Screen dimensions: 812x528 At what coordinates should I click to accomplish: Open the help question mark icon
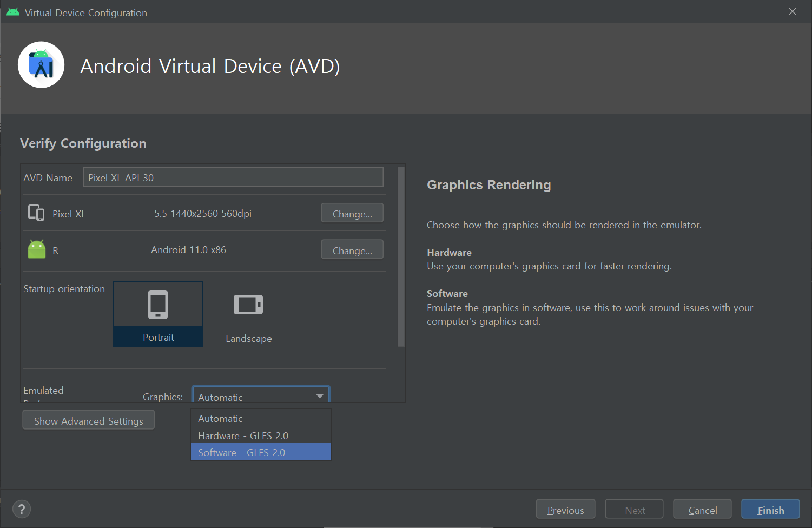point(22,509)
